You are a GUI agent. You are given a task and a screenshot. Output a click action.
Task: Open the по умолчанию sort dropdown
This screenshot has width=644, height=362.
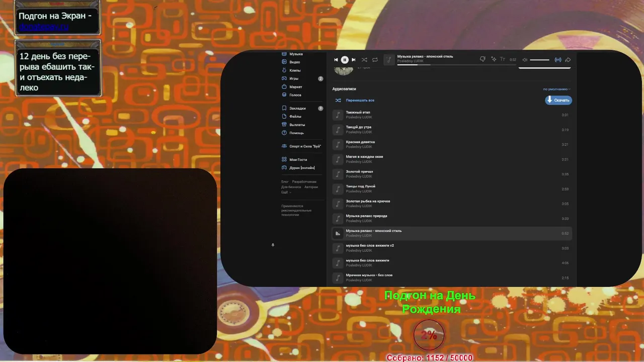(556, 89)
